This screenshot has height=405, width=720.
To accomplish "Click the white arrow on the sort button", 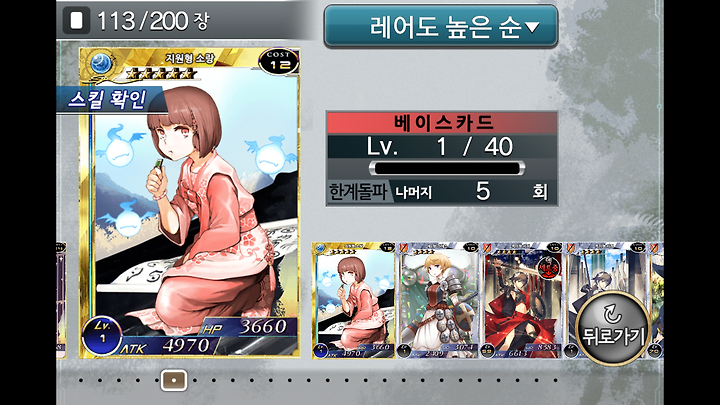I will coord(532,28).
